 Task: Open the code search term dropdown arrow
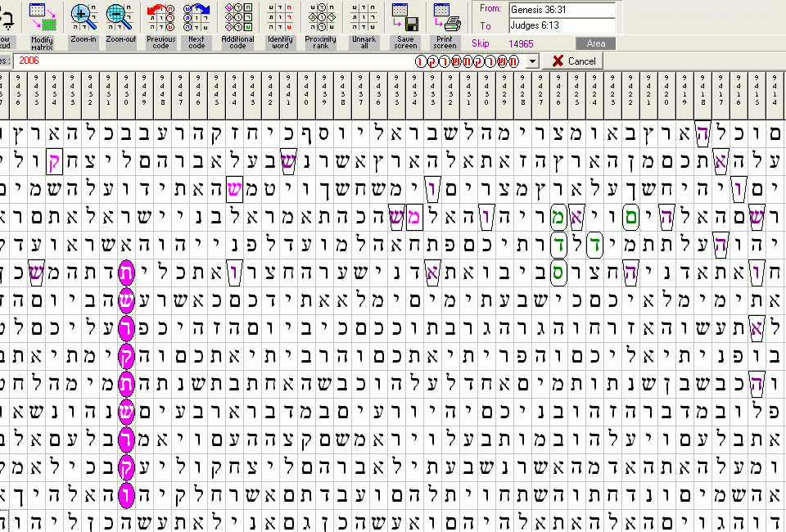coord(533,61)
